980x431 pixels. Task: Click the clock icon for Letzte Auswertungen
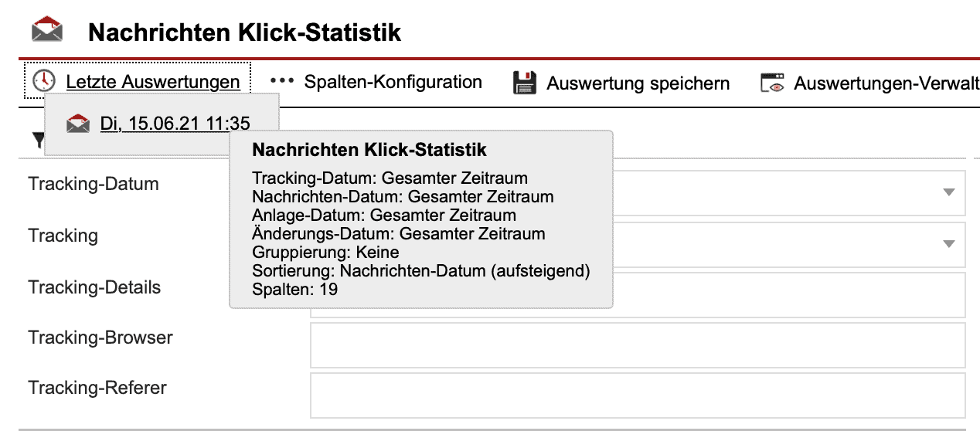pos(44,80)
